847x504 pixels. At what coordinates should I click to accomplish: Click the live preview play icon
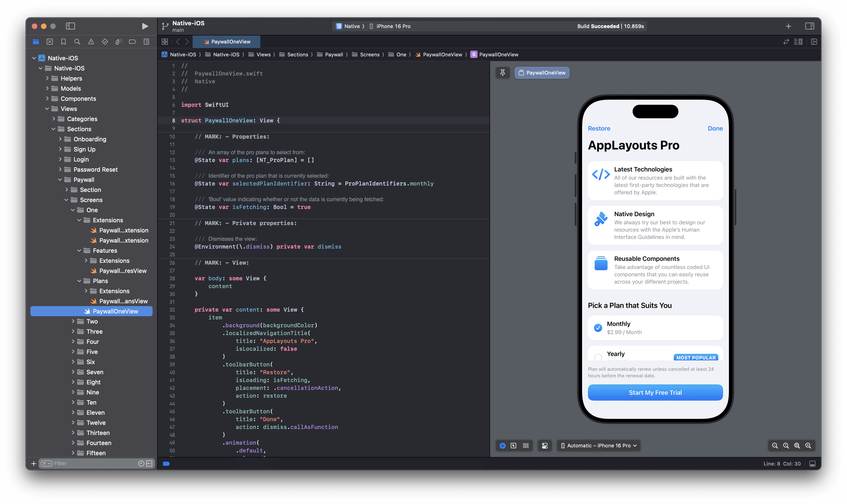tap(503, 445)
